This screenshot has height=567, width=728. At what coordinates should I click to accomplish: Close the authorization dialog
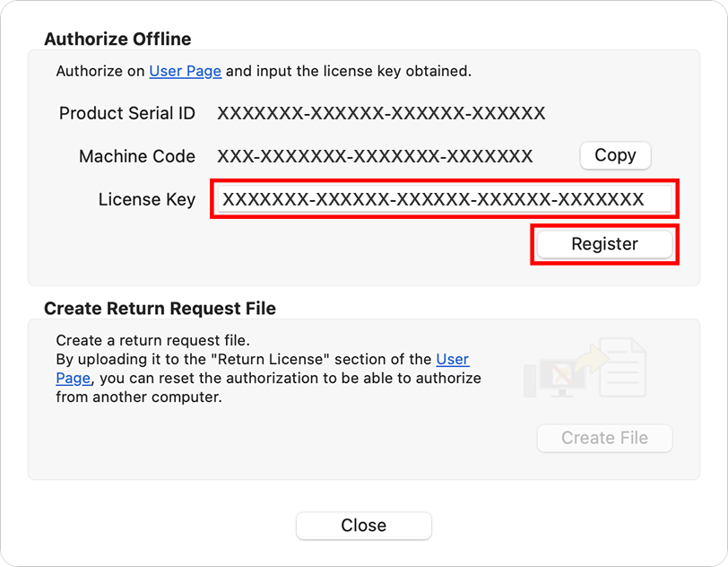click(364, 526)
